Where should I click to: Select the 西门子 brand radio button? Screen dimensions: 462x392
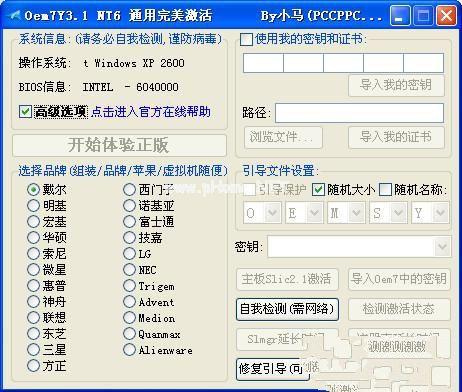[x=129, y=190]
